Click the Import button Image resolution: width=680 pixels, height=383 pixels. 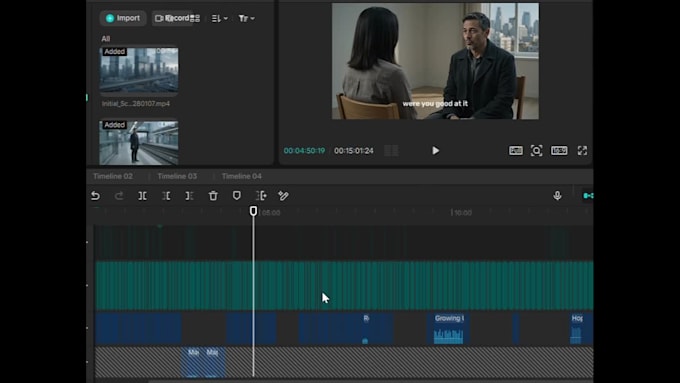click(123, 18)
